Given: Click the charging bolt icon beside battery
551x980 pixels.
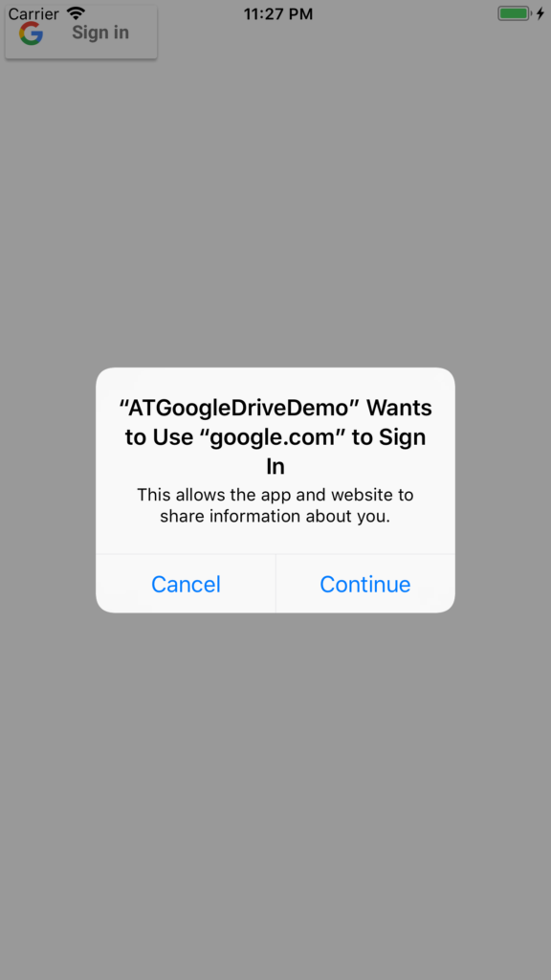Looking at the screenshot, I should 540,13.
